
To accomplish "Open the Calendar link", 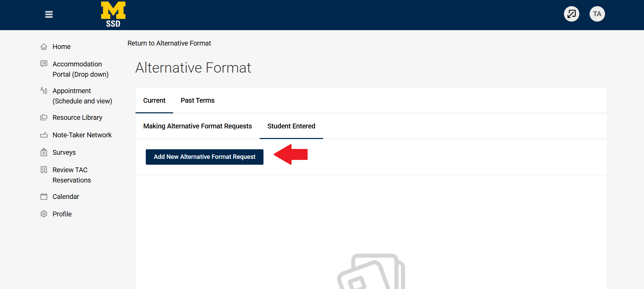I will click(66, 197).
